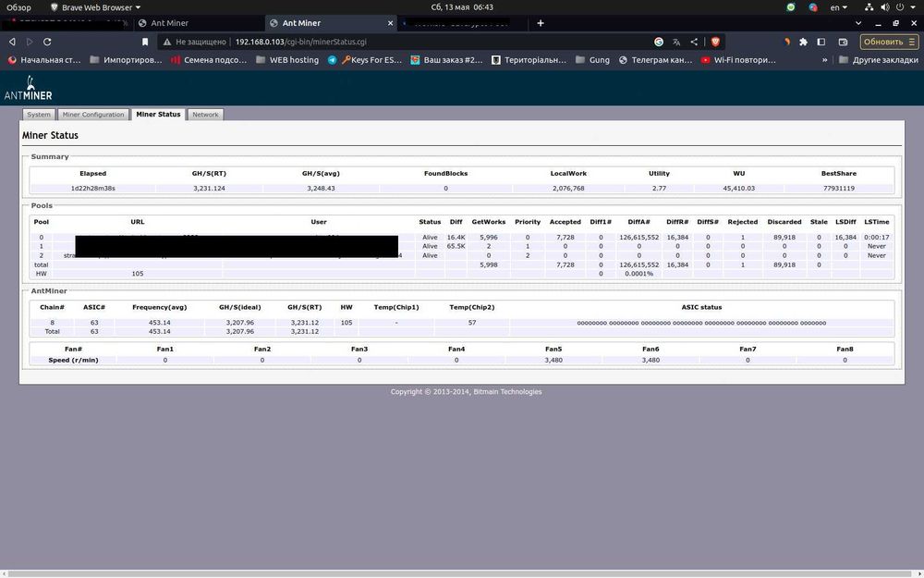This screenshot has height=578, width=924.
Task: Open the system volume indicator
Action: point(884,7)
